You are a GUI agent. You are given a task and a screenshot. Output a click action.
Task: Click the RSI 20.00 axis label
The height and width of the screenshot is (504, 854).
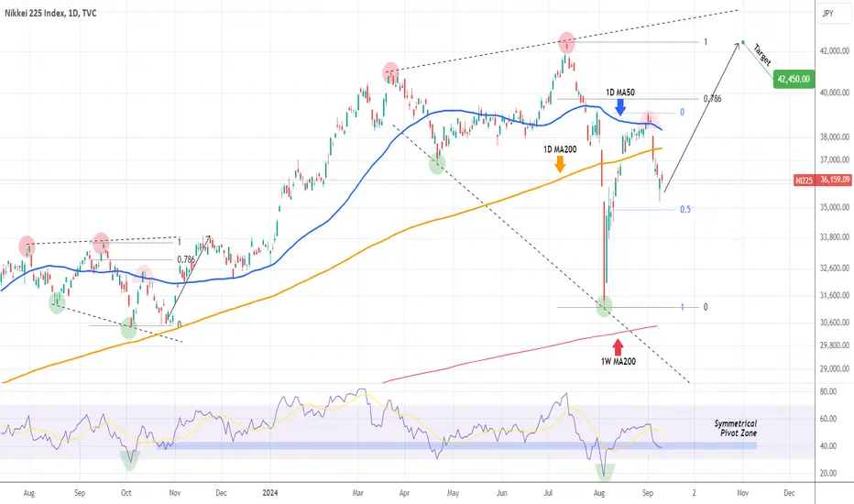(828, 474)
